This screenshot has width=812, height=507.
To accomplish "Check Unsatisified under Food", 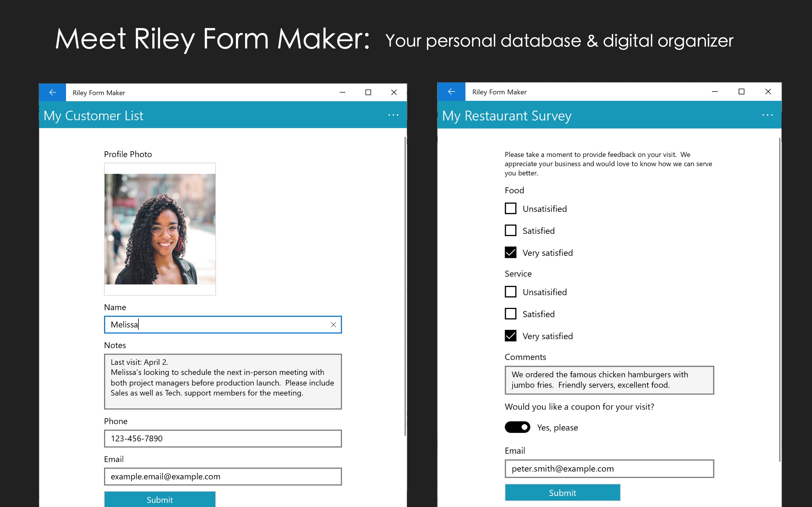I will [510, 208].
